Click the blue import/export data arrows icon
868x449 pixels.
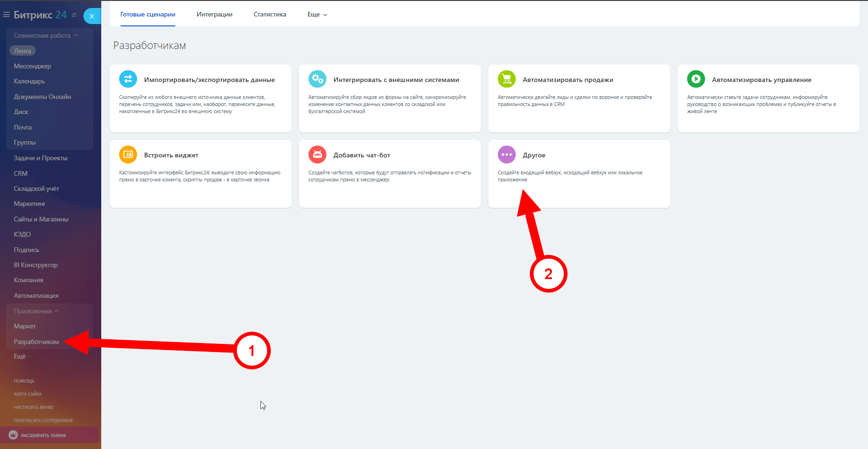point(128,79)
